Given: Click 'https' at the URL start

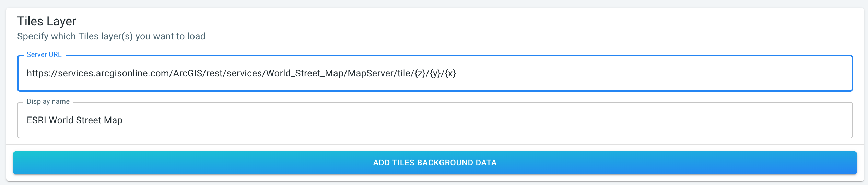Looking at the screenshot, I should (36, 73).
